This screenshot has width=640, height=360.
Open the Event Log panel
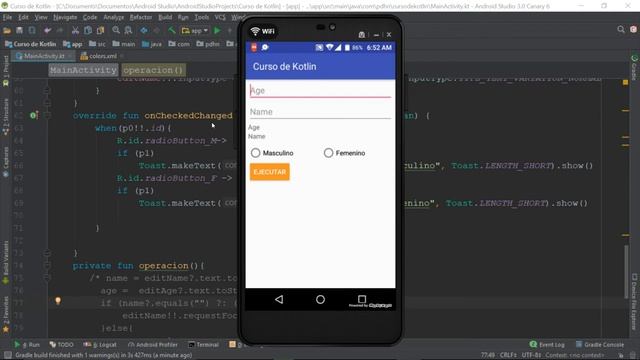click(x=548, y=344)
